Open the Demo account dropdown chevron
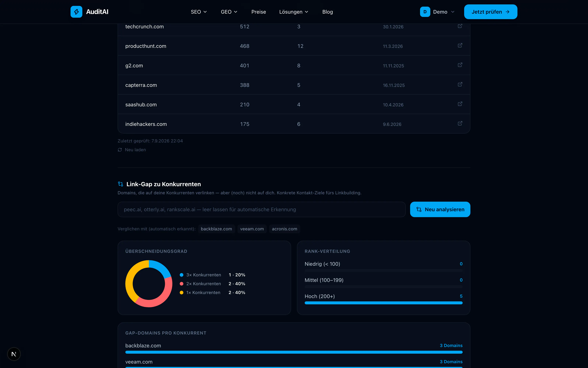Screen dimensions: 588x368 pyautogui.click(x=453, y=12)
